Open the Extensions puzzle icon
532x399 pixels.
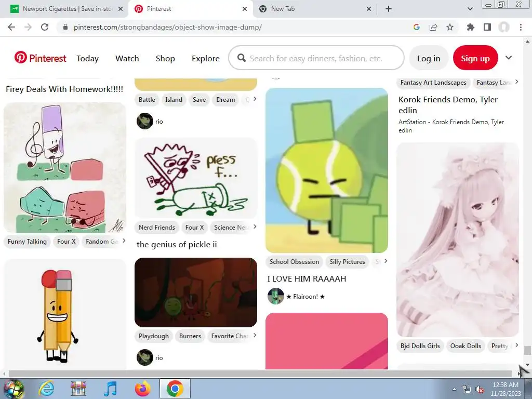coord(471,27)
